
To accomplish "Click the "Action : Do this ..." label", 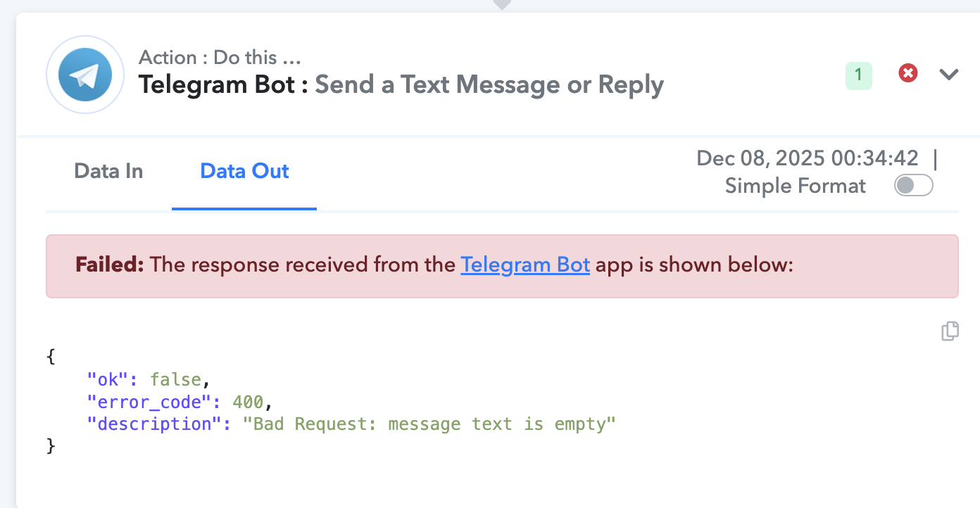I will pyautogui.click(x=220, y=57).
